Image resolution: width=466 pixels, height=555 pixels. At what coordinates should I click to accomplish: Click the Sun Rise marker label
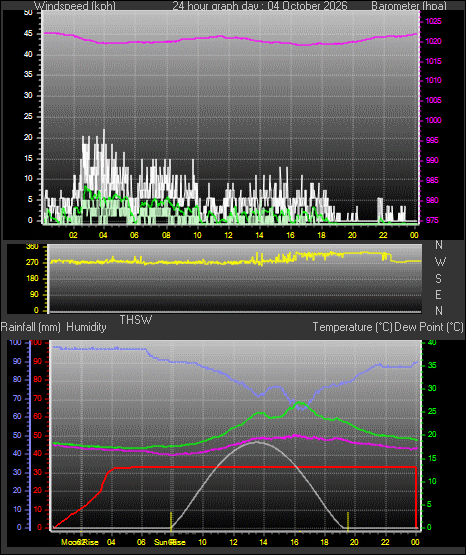click(170, 542)
